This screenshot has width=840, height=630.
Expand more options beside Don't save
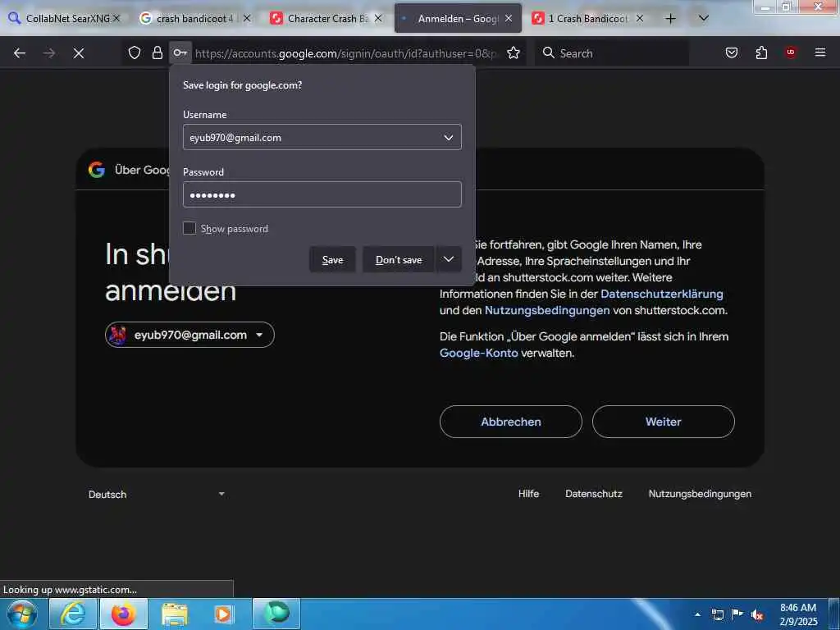coord(449,259)
